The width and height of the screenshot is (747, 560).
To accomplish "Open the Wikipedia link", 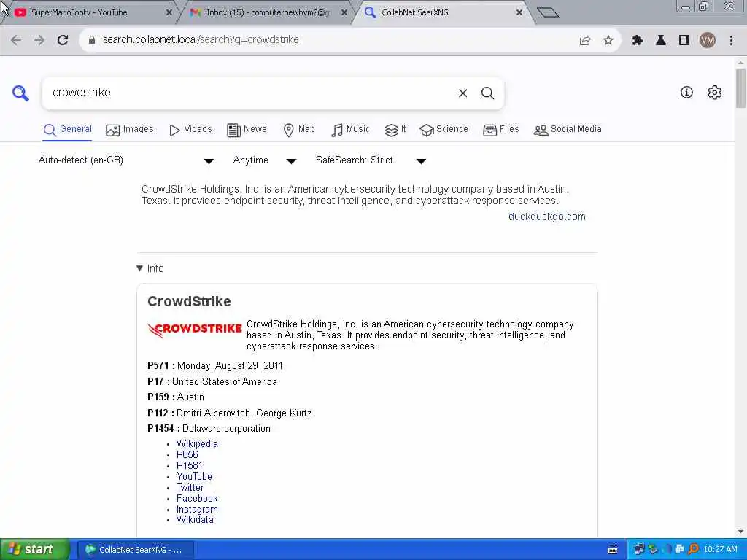I will 197,444.
